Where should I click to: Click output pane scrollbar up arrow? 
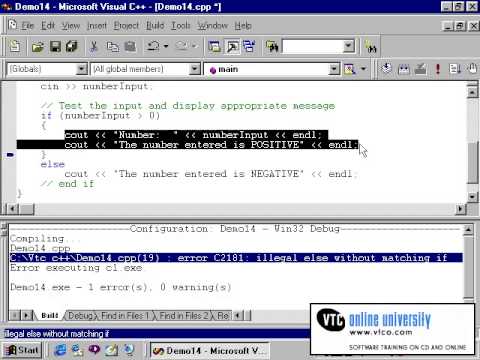point(469,229)
